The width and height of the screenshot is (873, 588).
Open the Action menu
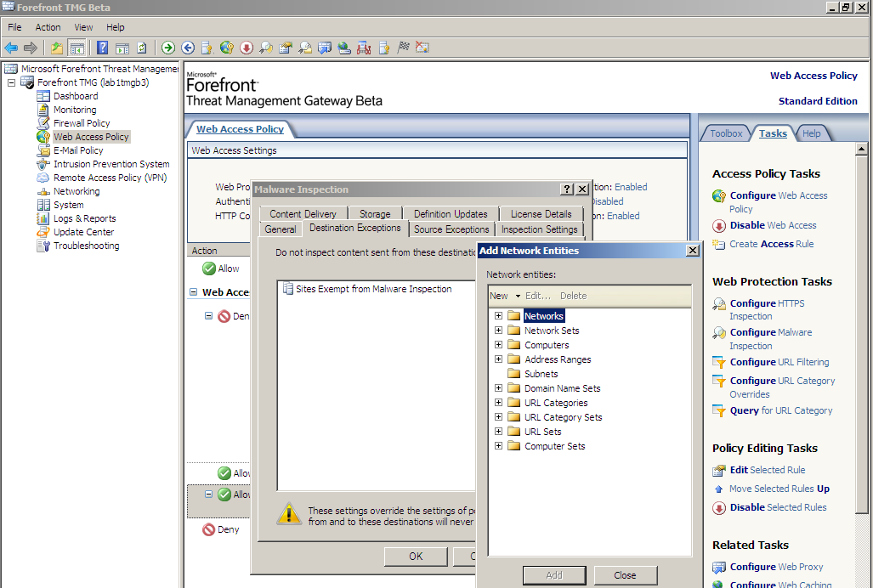coord(48,27)
